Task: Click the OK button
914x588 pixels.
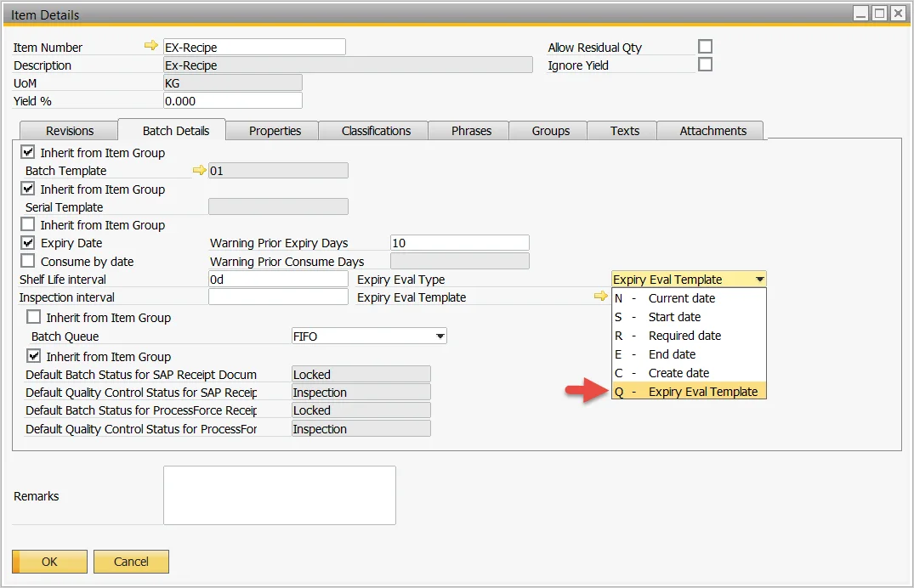Action: click(x=49, y=561)
